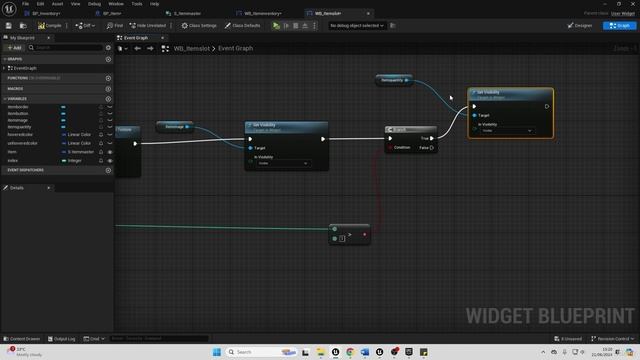Click the Stop simulation icon
This screenshot has height=360, width=640.
(296, 26)
